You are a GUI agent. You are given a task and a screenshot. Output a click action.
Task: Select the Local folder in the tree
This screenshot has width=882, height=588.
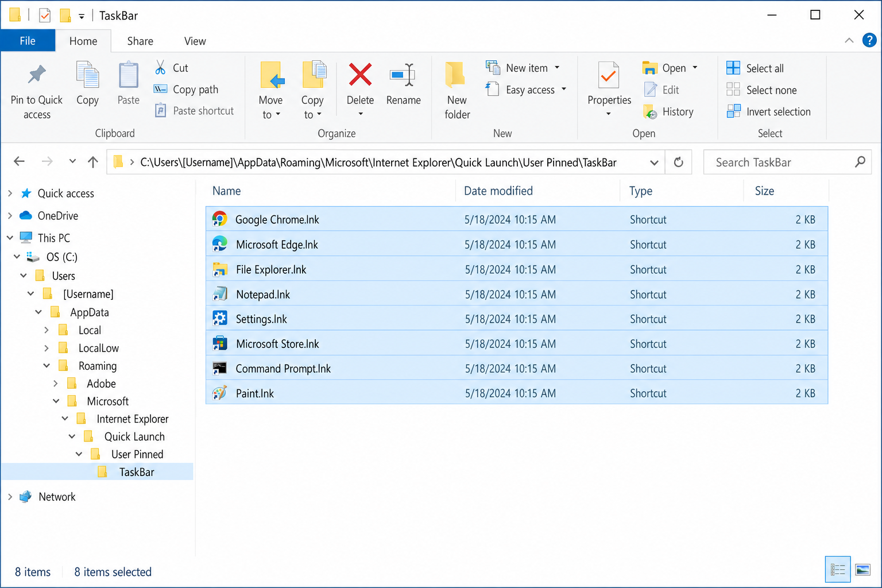click(x=90, y=330)
